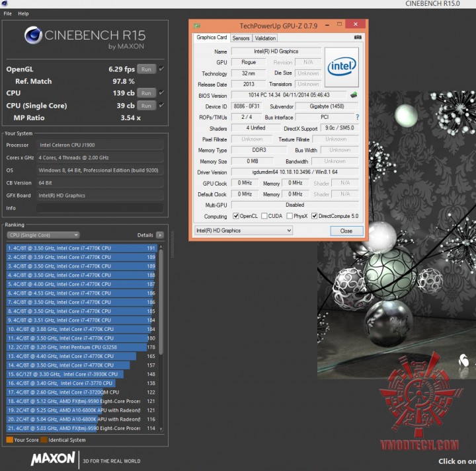The image size is (476, 471).
Task: Click the MAXON logo at bottom
Action: 53,458
